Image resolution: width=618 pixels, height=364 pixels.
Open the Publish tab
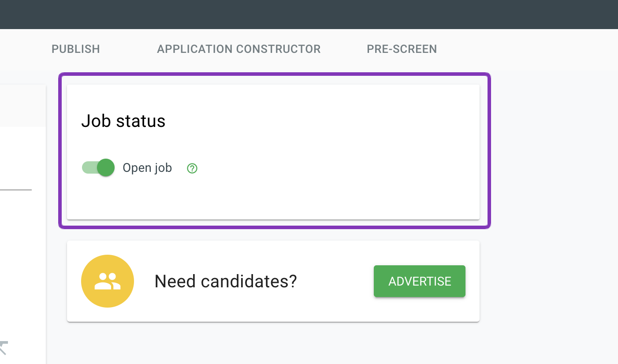76,49
